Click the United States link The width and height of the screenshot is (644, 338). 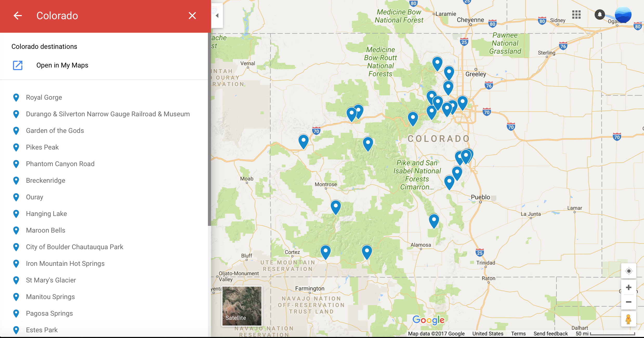(x=488, y=334)
